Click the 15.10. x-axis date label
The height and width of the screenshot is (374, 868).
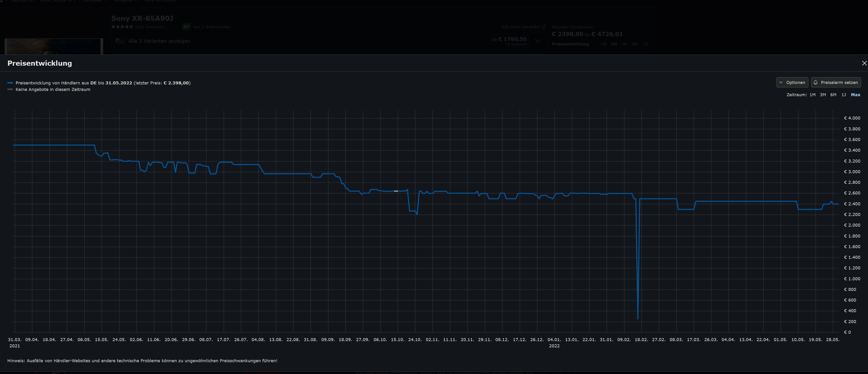point(398,340)
